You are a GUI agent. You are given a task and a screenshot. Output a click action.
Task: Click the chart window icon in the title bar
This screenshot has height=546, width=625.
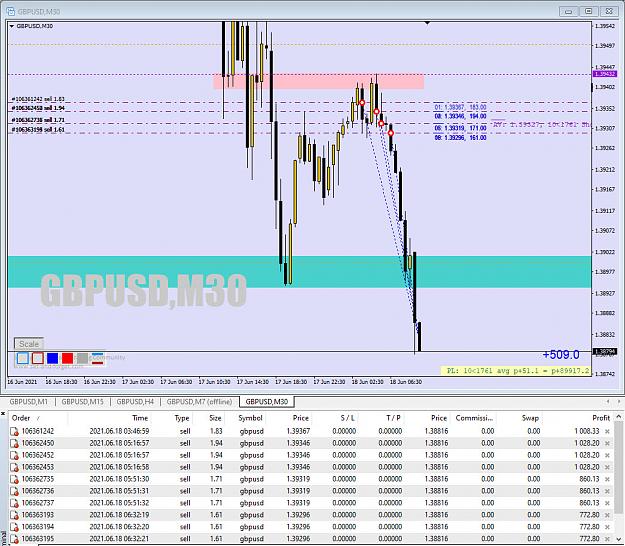click(11, 12)
